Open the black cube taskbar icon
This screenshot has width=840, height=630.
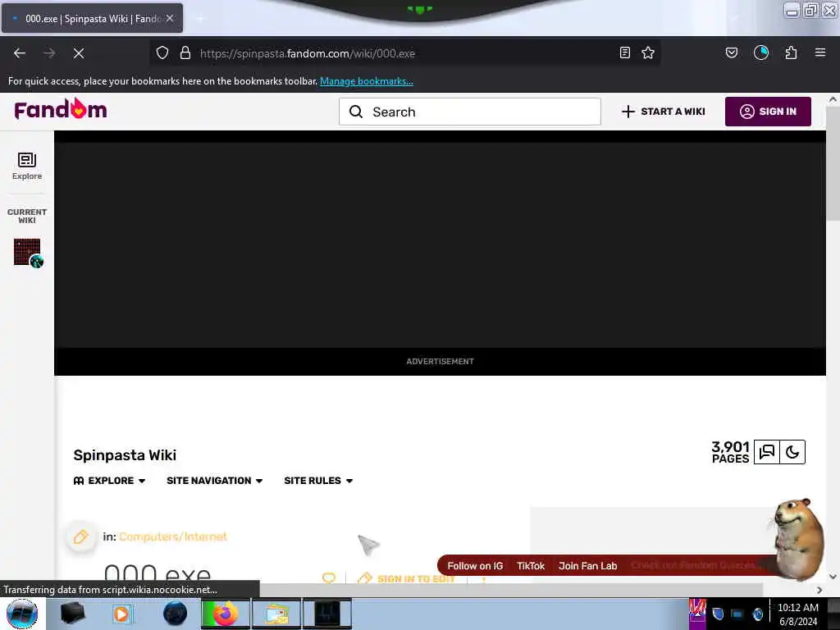[x=72, y=614]
